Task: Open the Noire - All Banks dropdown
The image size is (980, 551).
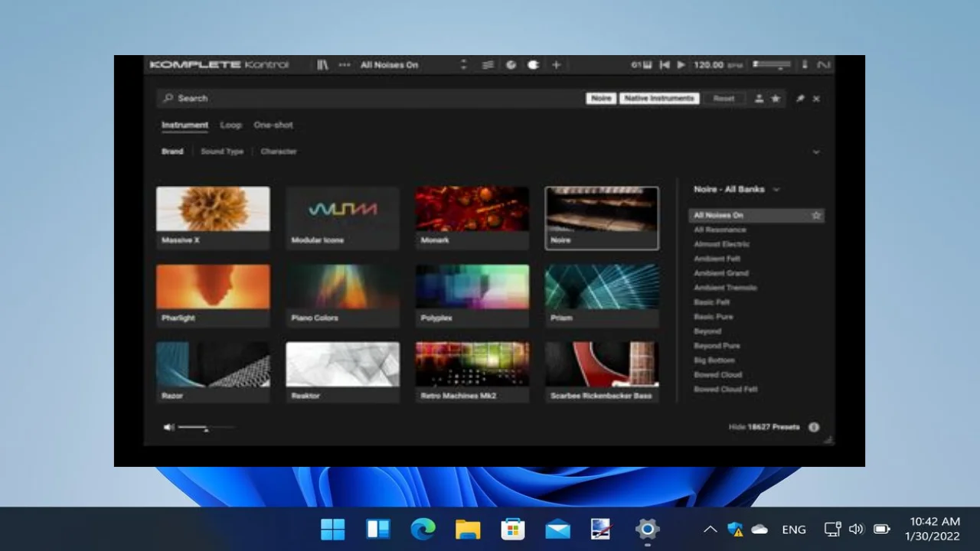Action: pos(737,189)
